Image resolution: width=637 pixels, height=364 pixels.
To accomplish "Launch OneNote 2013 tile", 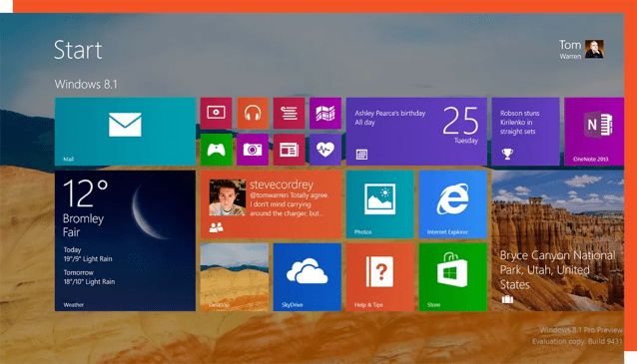I will click(x=594, y=132).
